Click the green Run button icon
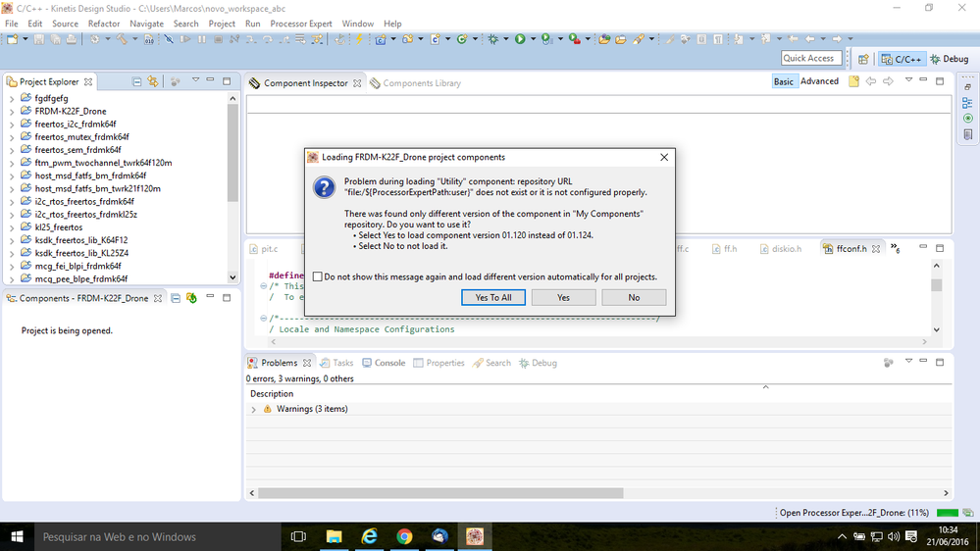The height and width of the screenshot is (551, 980). tap(520, 39)
